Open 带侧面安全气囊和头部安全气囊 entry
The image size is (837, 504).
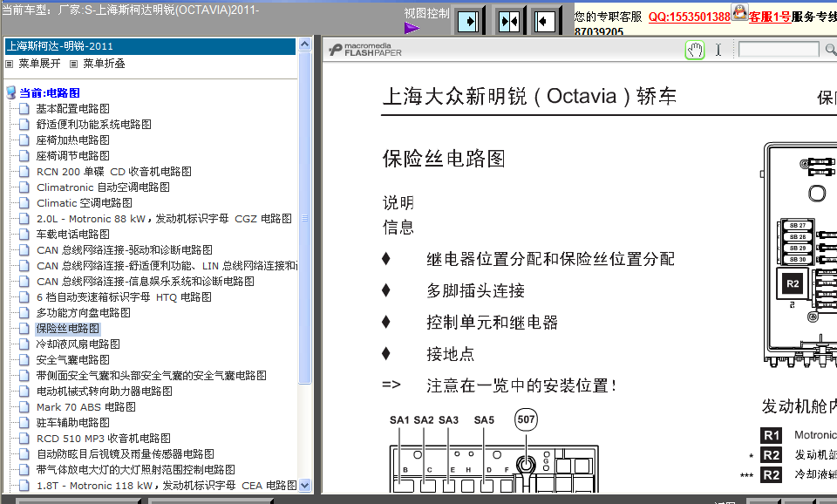point(151,376)
